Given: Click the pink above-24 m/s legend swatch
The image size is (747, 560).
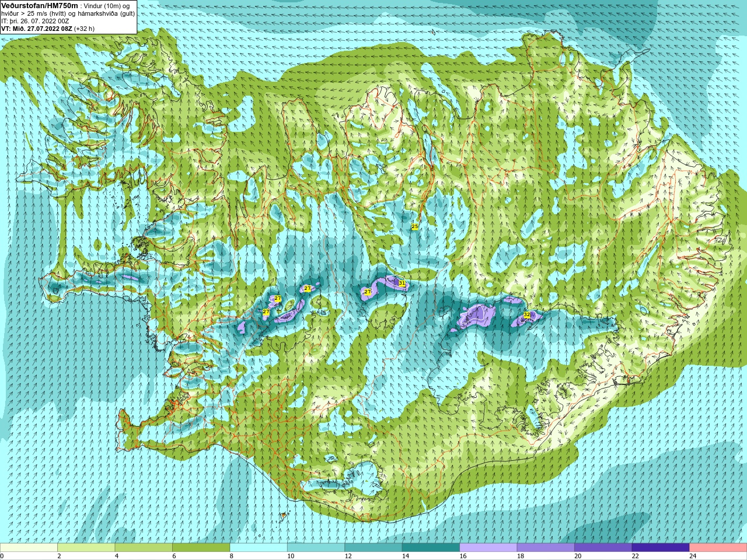Looking at the screenshot, I should pos(718,547).
